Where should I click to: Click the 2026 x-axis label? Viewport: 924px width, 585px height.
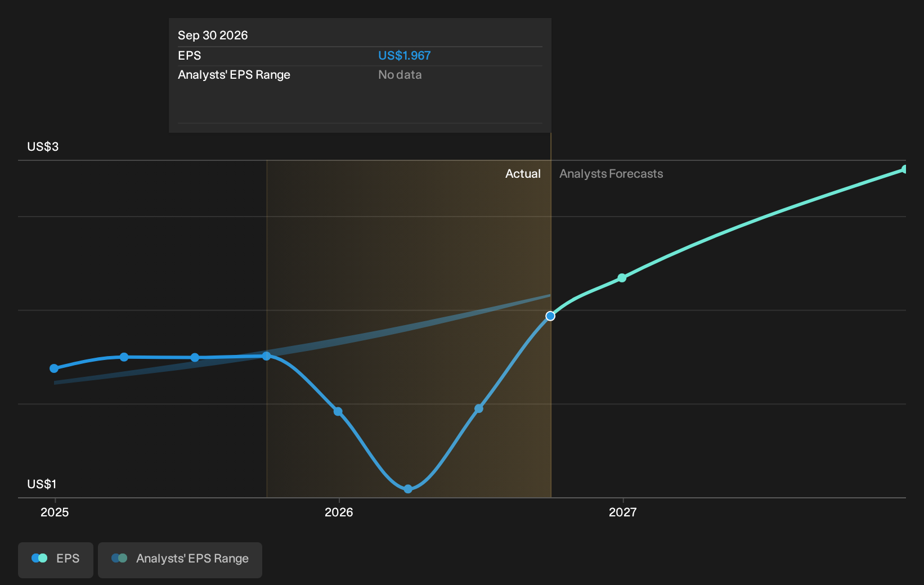click(x=339, y=512)
